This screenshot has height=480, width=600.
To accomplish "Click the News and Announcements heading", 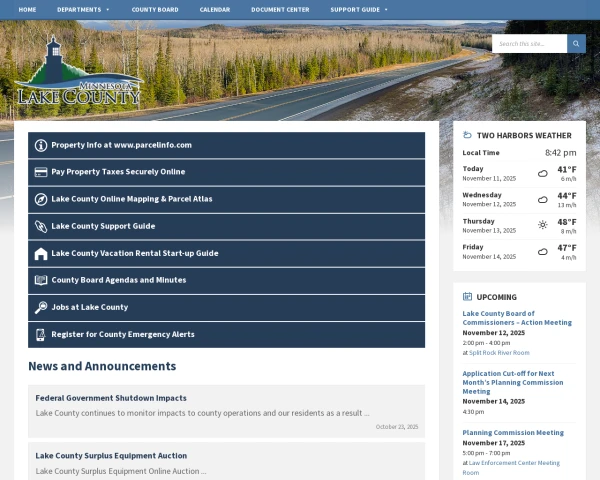I will coord(102,366).
